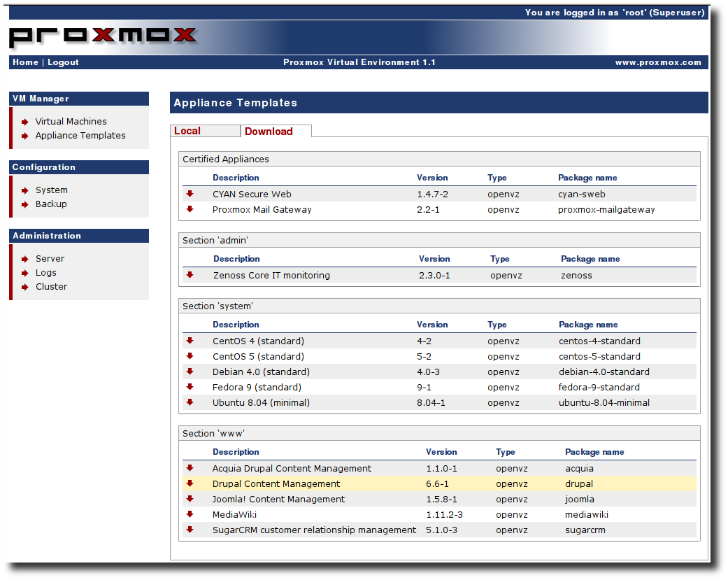Click the download arrow for Fedora 9 (standard)
This screenshot has height=580, width=728.
coord(190,387)
